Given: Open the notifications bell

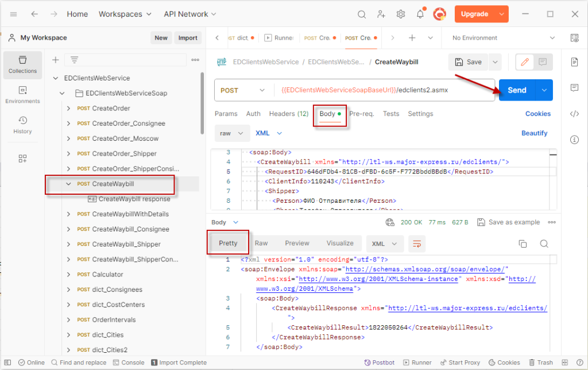Looking at the screenshot, I should click(420, 14).
